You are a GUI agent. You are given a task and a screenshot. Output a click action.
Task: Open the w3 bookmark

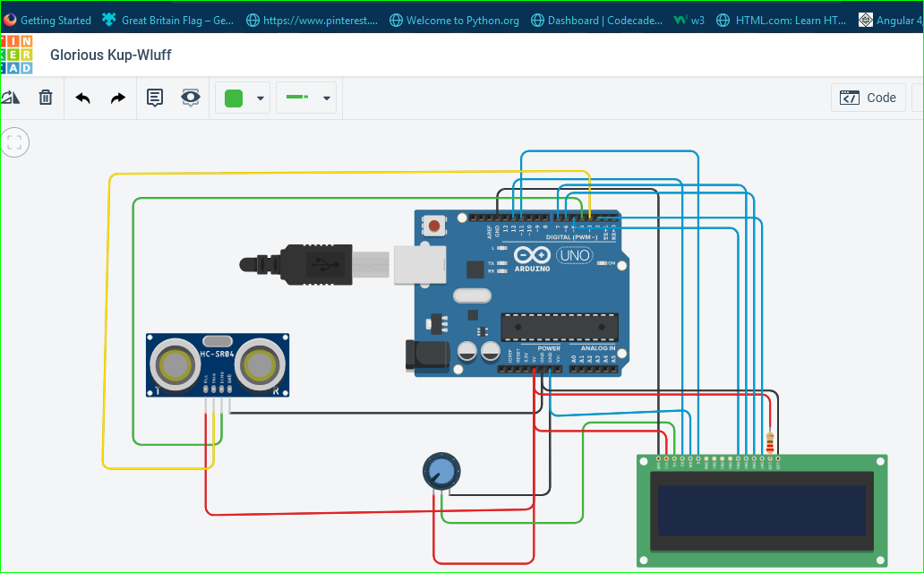689,20
